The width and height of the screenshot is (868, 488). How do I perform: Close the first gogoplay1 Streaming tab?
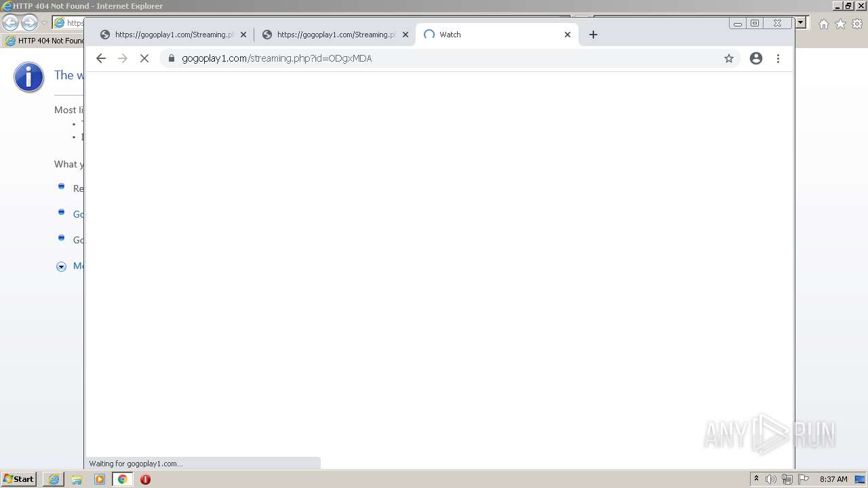pos(243,35)
